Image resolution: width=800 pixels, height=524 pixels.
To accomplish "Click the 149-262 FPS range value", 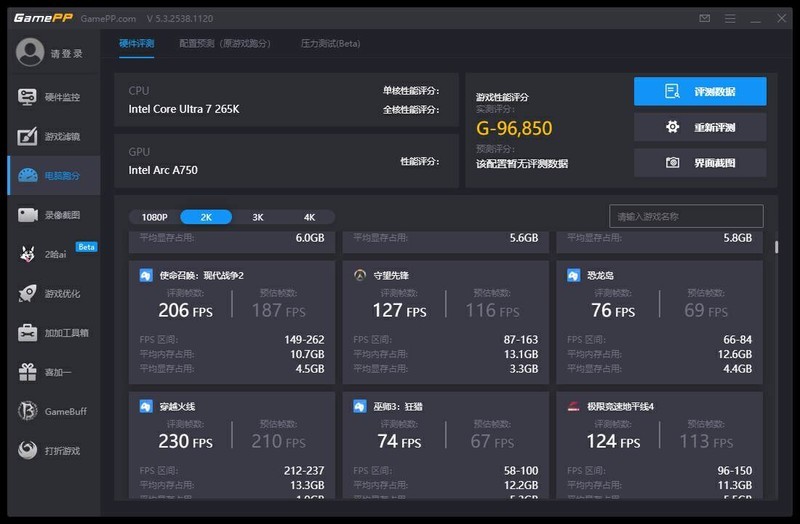I will (304, 340).
